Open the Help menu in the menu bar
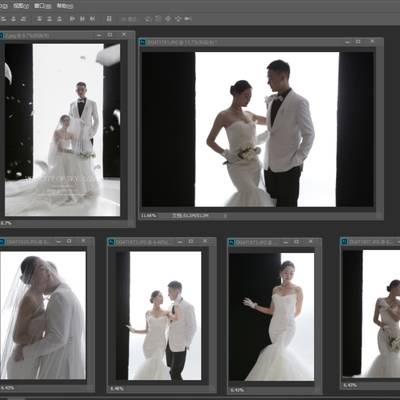The image size is (400, 400). tap(65, 6)
